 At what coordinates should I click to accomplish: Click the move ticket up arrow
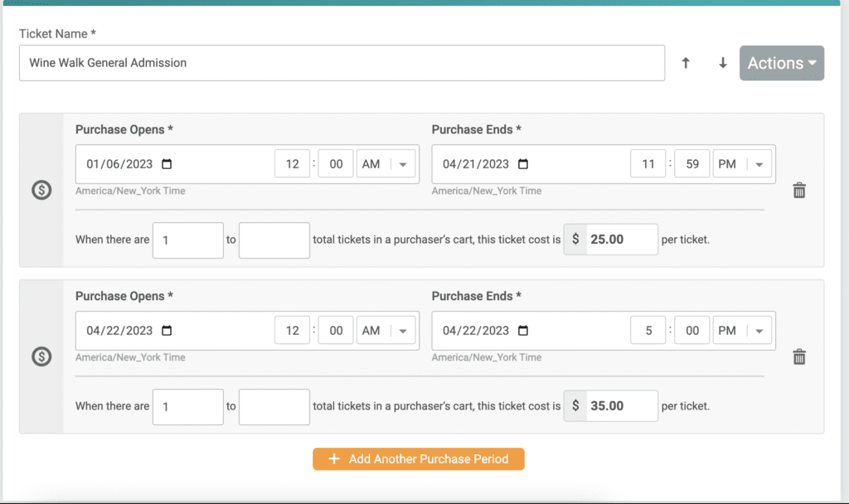[x=686, y=63]
